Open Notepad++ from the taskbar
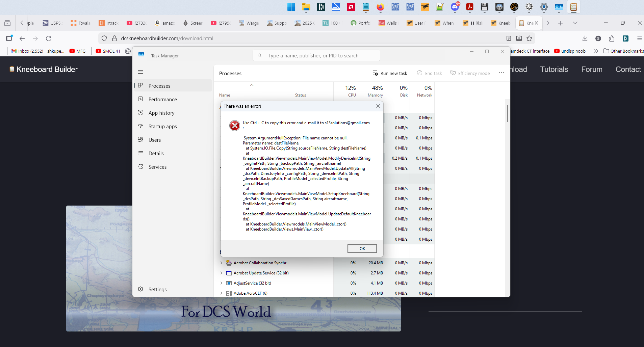 tap(439, 7)
